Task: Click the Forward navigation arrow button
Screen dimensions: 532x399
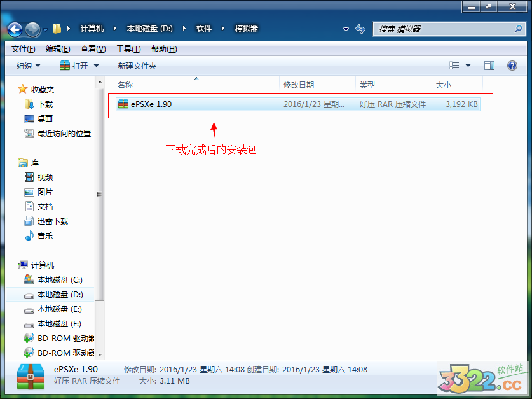Action: point(33,29)
